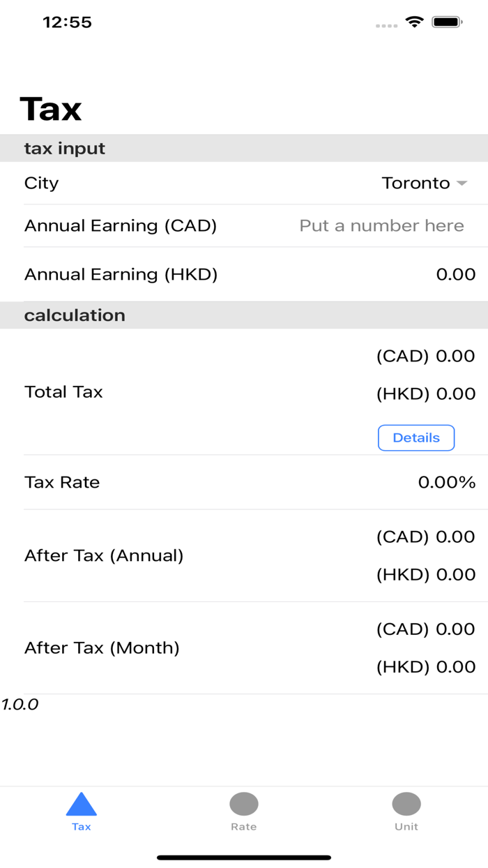Image resolution: width=488 pixels, height=868 pixels.
Task: Open the City dropdown arrow
Action: (x=462, y=184)
